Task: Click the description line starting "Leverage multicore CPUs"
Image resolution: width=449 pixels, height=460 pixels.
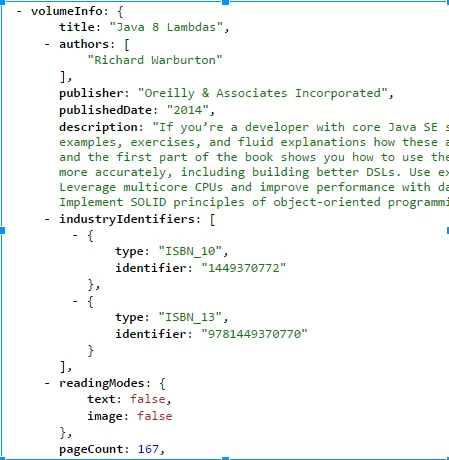Action: pos(254,187)
